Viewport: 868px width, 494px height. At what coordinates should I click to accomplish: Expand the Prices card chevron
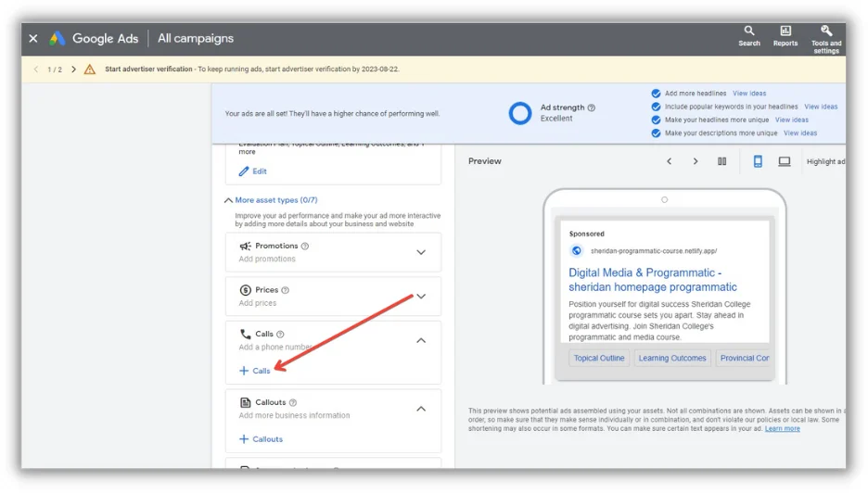[421, 297]
